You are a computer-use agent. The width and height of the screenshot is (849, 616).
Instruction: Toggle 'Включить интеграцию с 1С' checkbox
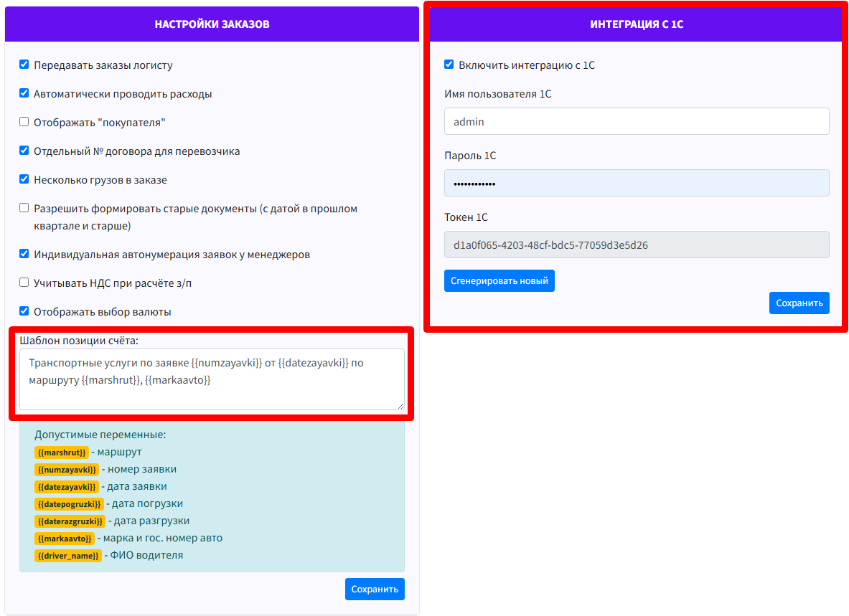pyautogui.click(x=449, y=65)
